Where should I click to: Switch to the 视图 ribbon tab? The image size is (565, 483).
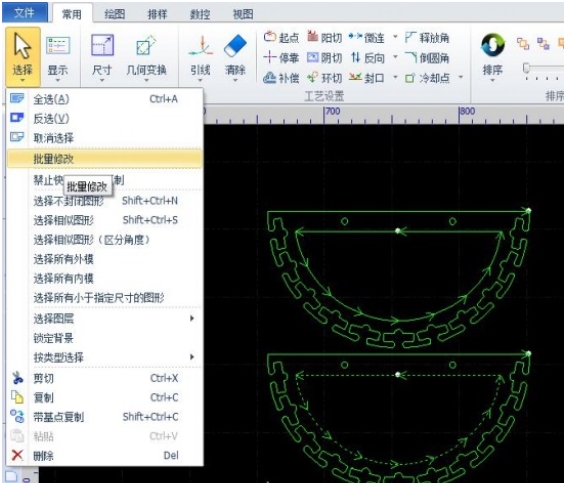pyautogui.click(x=243, y=14)
